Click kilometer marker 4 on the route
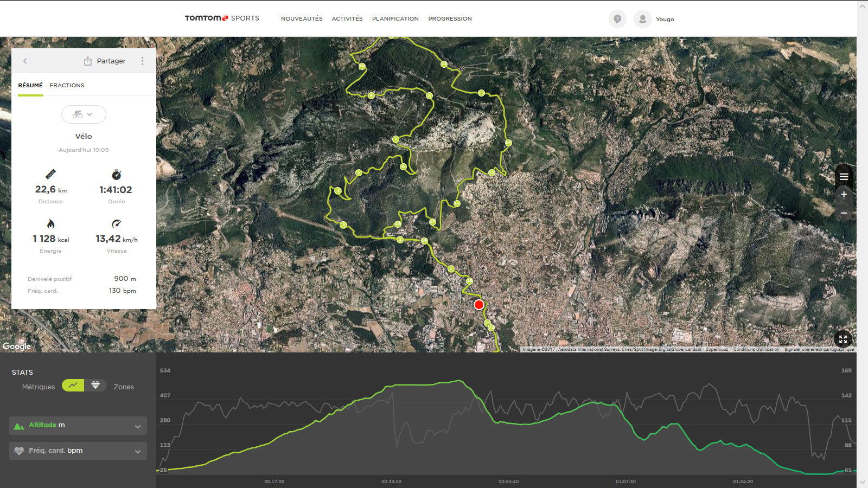This screenshot has width=868, height=488. [338, 191]
